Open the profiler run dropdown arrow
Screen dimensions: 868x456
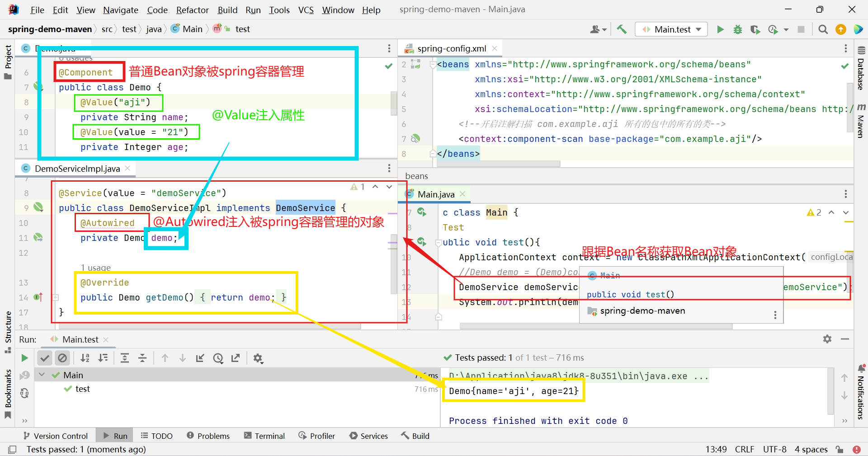pos(786,29)
